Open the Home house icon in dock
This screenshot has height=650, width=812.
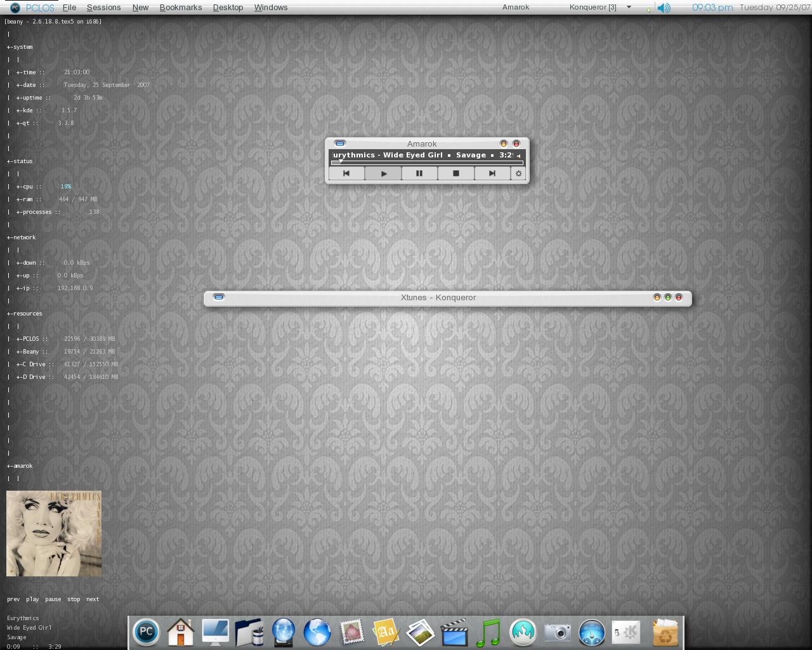click(x=181, y=632)
